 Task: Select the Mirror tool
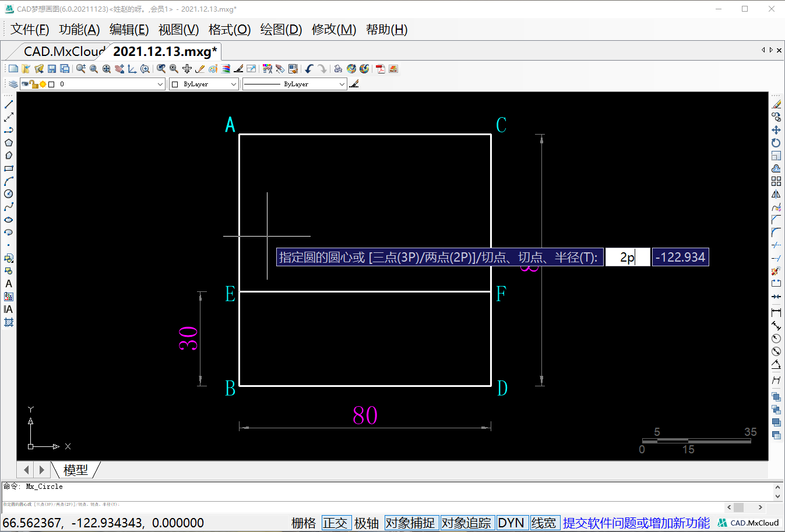click(x=776, y=194)
